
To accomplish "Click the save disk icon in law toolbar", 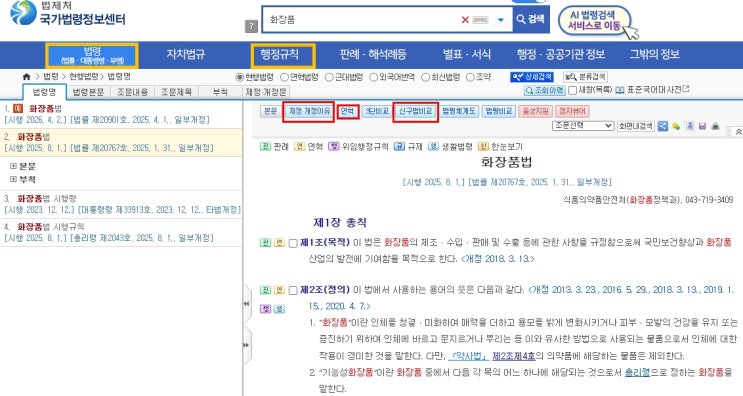I will 702,126.
